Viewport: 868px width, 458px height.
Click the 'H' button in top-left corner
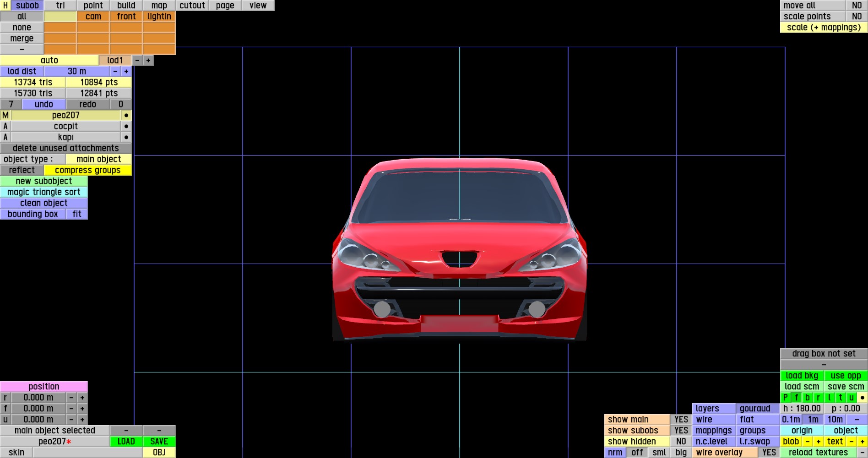coord(5,5)
